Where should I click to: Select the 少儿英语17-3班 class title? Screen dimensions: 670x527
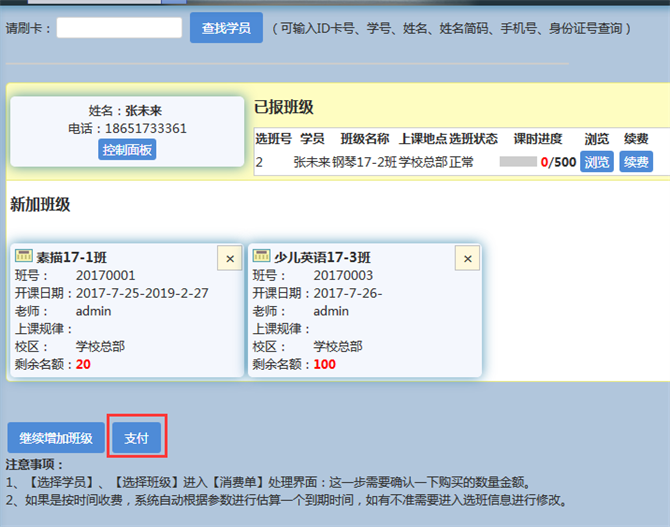[322, 257]
